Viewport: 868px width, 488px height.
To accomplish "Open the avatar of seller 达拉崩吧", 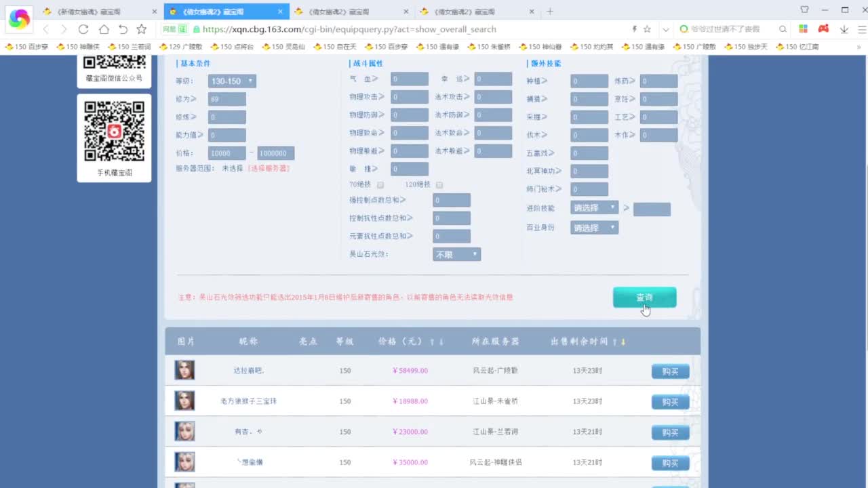I will pos(184,370).
